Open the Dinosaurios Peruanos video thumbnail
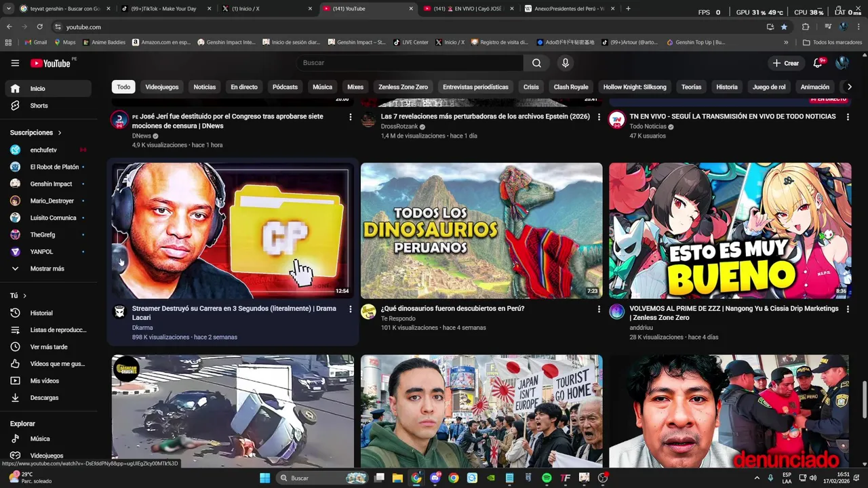The image size is (868, 488). point(481,230)
